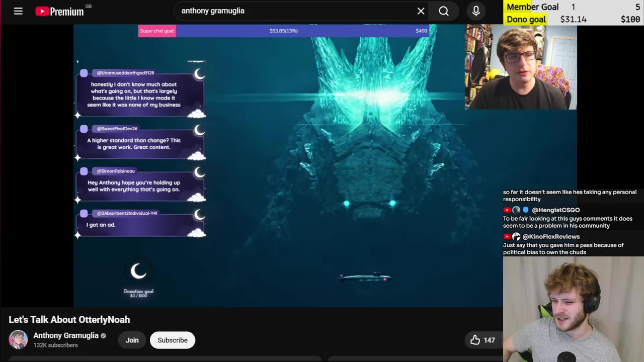Open the YouTube hamburger guide menu
The width and height of the screenshot is (644, 362).
[x=18, y=11]
